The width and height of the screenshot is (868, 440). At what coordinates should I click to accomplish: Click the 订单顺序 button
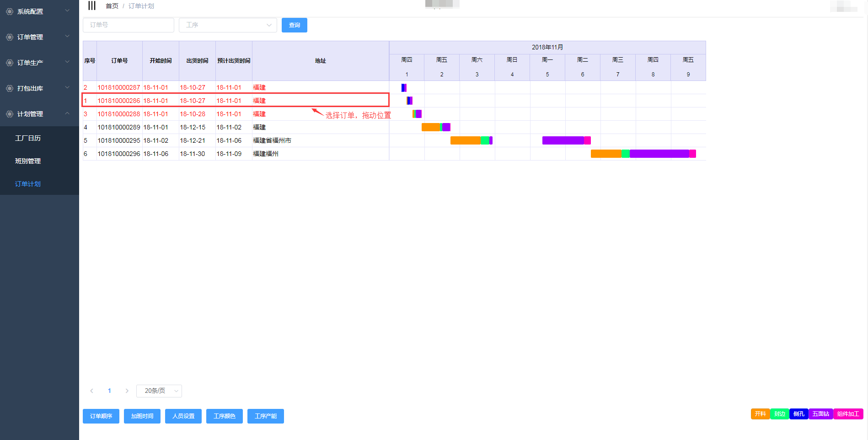[101, 416]
